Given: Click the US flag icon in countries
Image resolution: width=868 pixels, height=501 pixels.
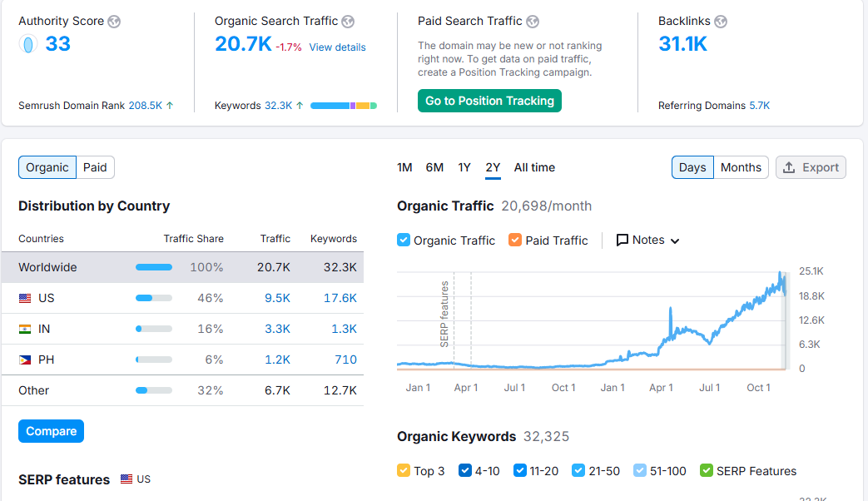Looking at the screenshot, I should pos(25,298).
